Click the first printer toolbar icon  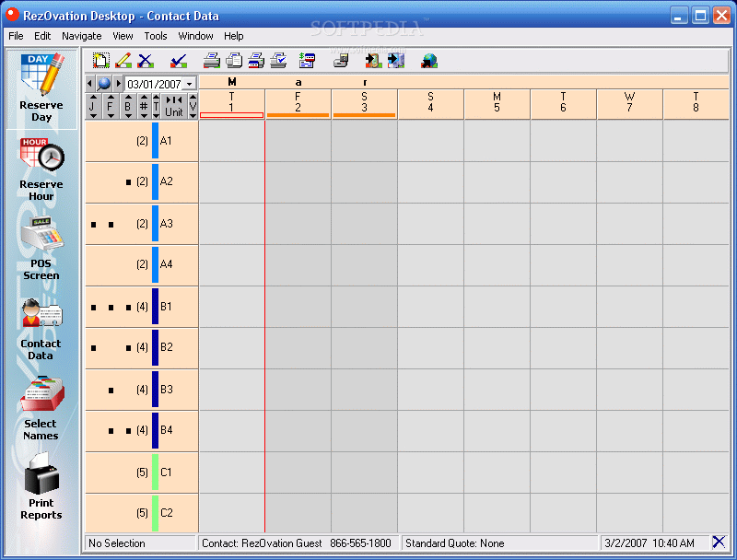(212, 61)
